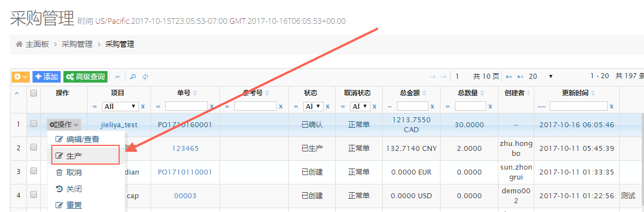
Task: Go to the previous page pager icon
Action: click(443, 77)
